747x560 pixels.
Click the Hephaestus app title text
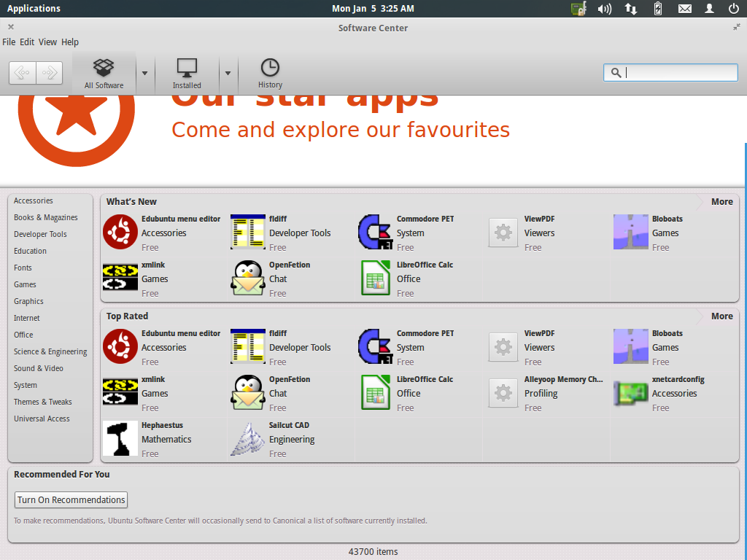click(162, 425)
